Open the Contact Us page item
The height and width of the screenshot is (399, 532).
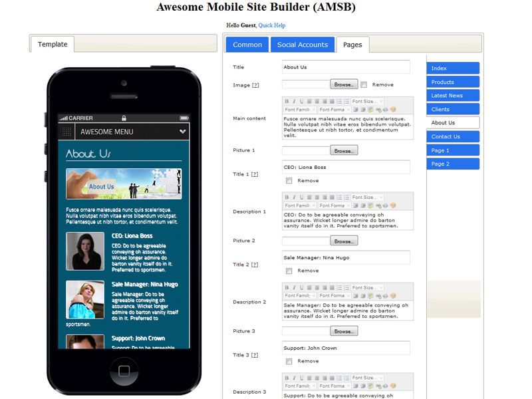click(453, 137)
